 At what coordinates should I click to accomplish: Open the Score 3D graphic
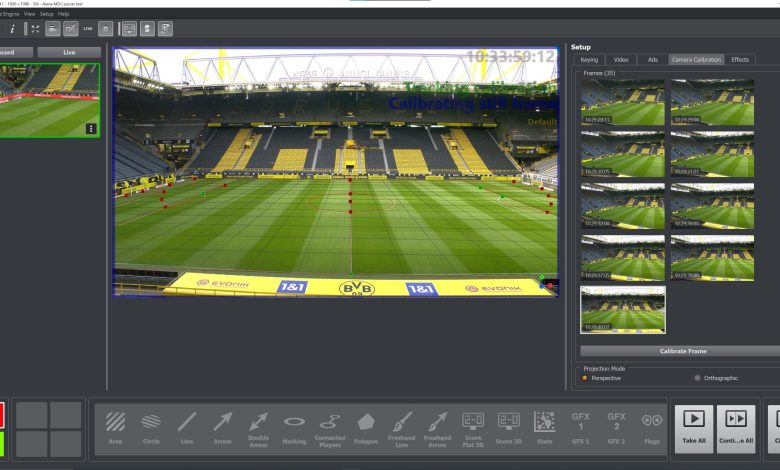[x=509, y=427]
